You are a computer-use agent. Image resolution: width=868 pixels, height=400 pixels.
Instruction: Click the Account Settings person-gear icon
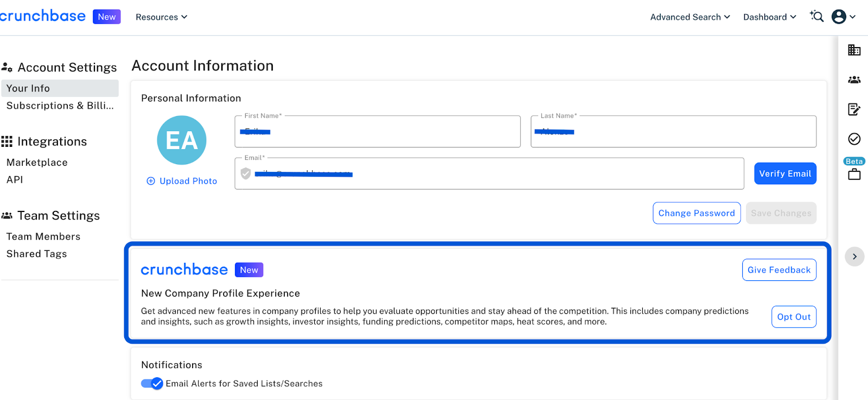click(x=7, y=67)
